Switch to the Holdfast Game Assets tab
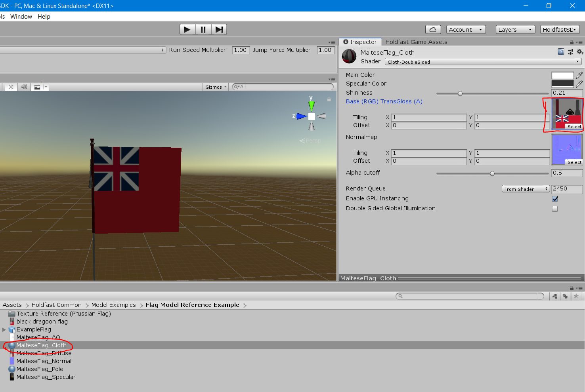 pos(416,42)
